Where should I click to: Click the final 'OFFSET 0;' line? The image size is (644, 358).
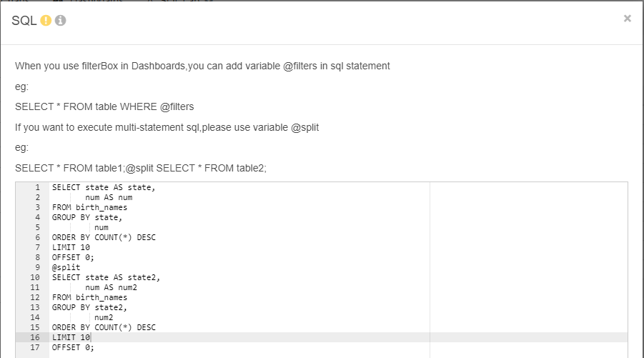(x=73, y=347)
